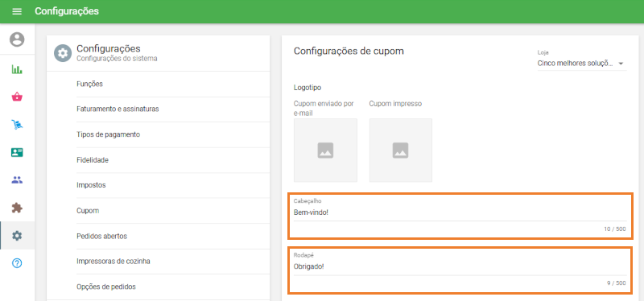Open Faturamento e assinaturas settings
644x301 pixels.
[x=158, y=109]
